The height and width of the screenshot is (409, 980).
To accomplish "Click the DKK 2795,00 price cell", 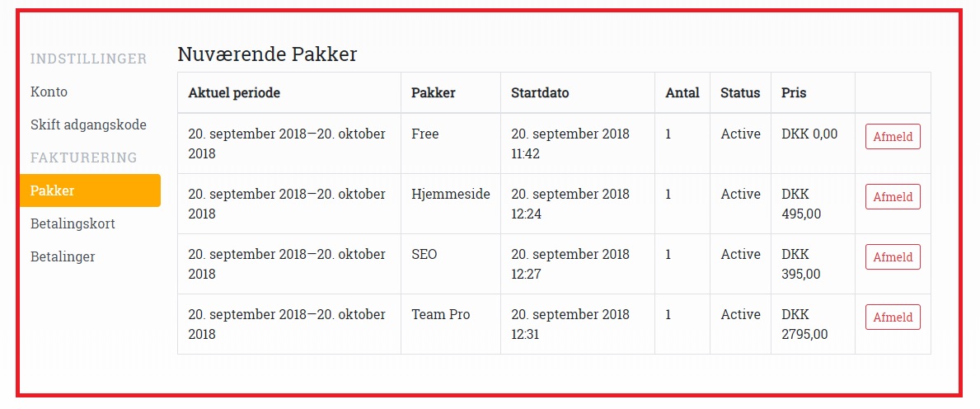I will tap(804, 324).
